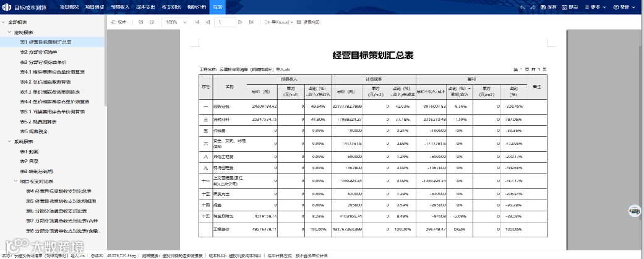Click the 研发支出 row name cell
Image resolution: width=644 pixels, height=259 pixels.
click(x=230, y=194)
